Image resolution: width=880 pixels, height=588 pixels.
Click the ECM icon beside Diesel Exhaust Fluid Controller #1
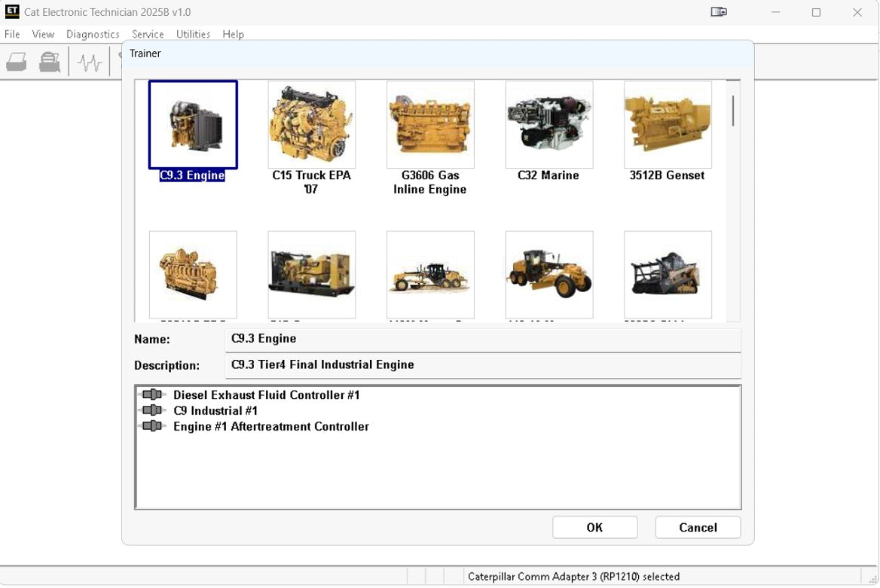click(x=151, y=395)
